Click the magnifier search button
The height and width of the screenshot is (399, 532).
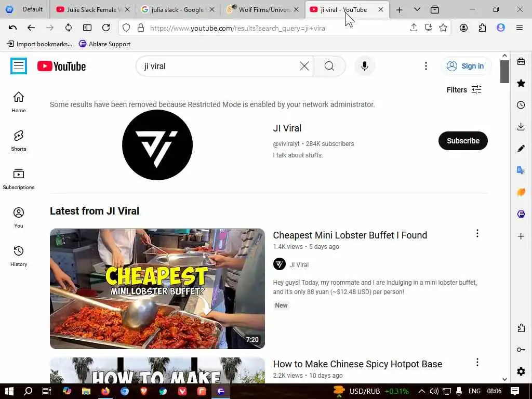(x=329, y=66)
